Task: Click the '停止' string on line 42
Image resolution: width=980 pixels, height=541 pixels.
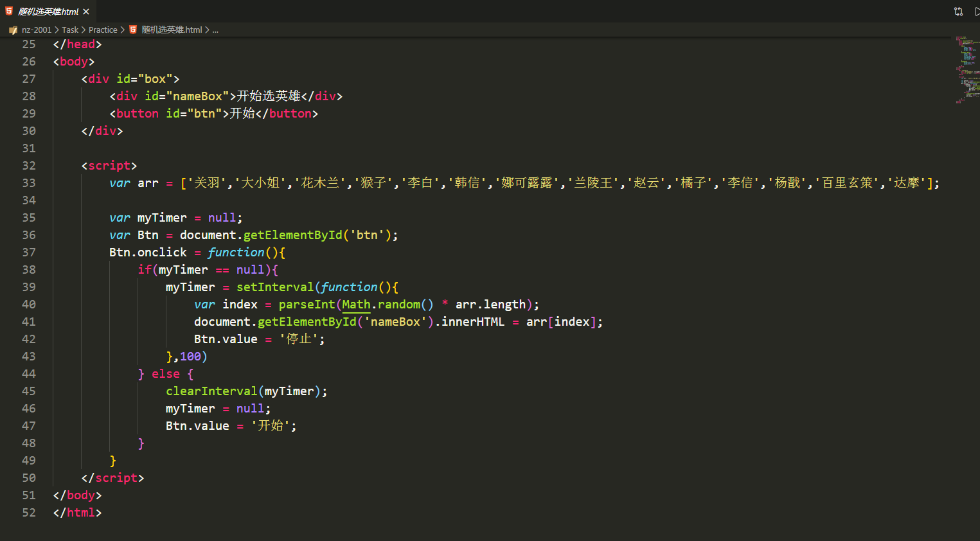Action: tap(298, 339)
